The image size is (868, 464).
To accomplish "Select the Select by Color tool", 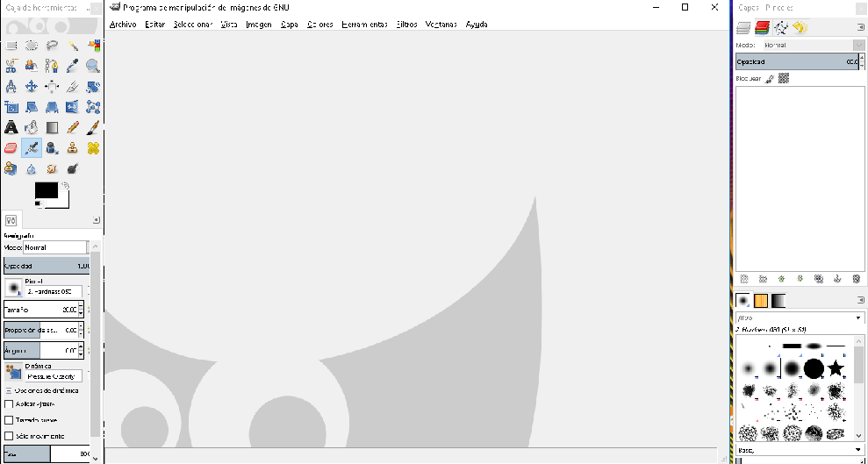I will pos(93,46).
